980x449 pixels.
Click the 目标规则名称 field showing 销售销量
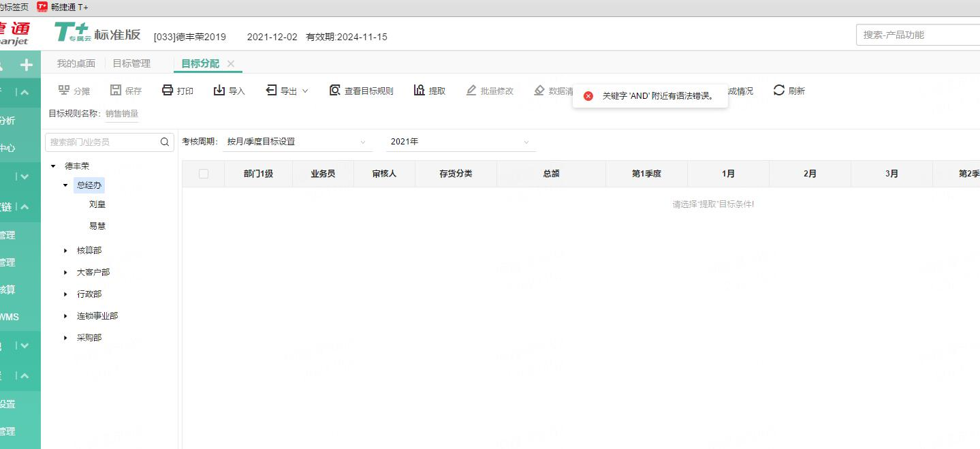pos(122,114)
